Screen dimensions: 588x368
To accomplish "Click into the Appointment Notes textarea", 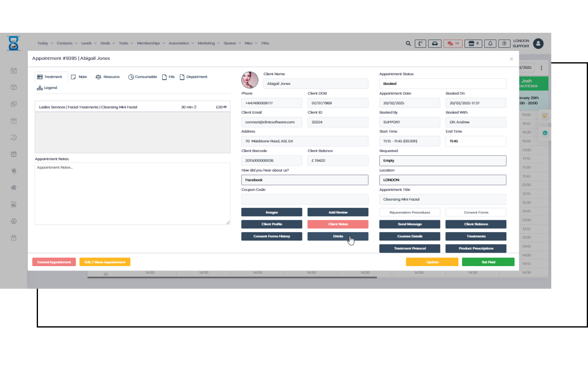I will coord(132,194).
